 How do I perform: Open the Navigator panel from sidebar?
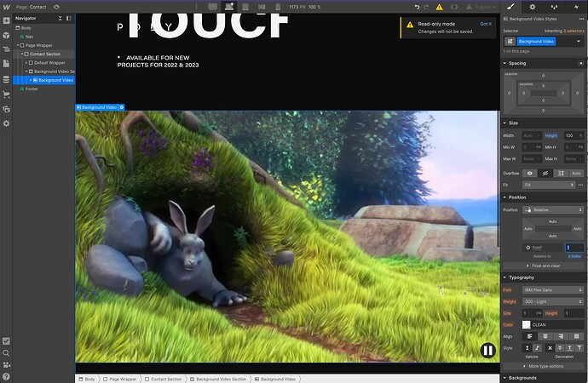pyautogui.click(x=6, y=49)
